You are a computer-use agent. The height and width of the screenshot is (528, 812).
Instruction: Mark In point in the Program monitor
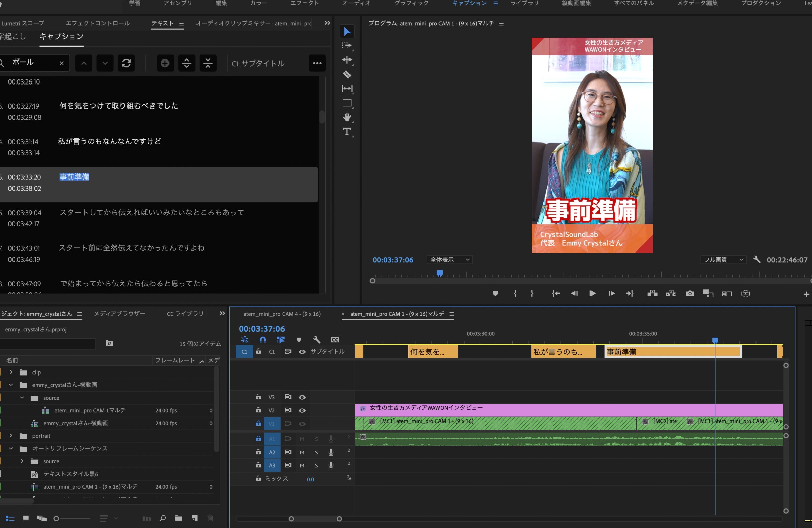click(515, 293)
